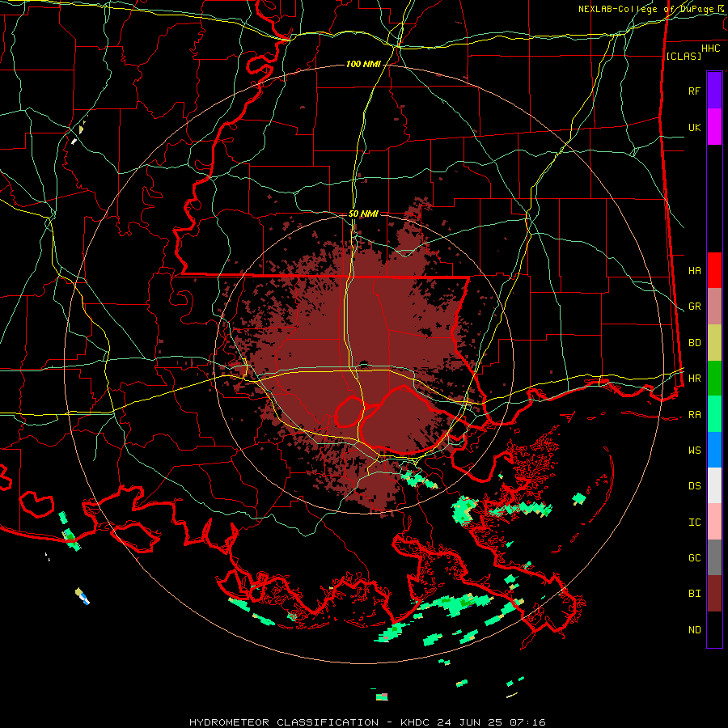Click the ND legend label

(694, 630)
